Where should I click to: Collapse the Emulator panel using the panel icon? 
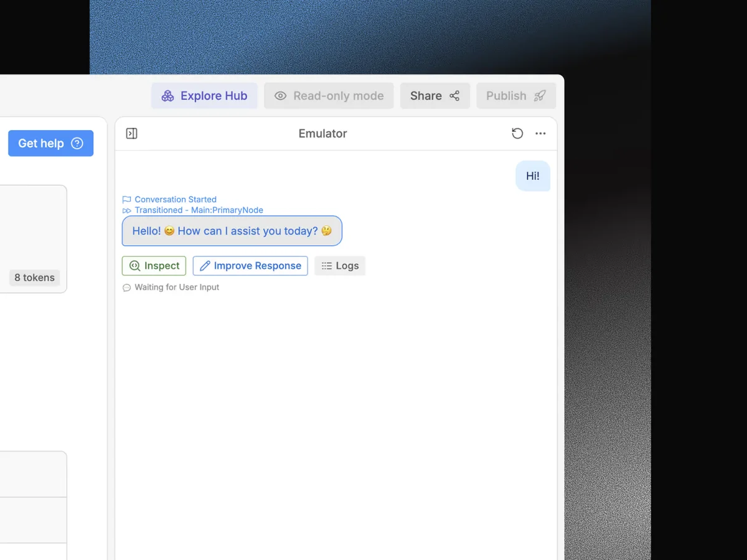(x=131, y=133)
